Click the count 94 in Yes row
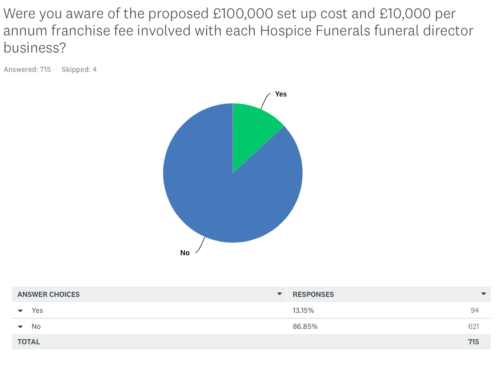Screen dimensions: 500x370 click(x=475, y=310)
